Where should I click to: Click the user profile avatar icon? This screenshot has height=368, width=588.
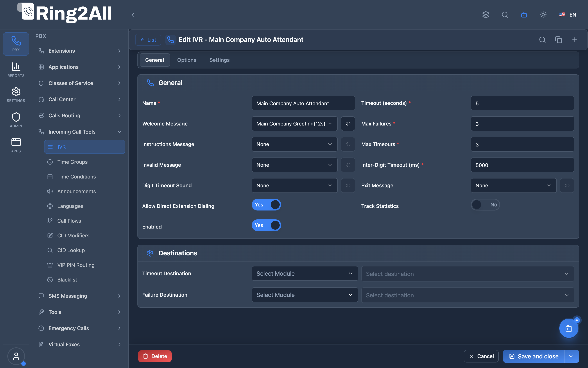[x=16, y=356]
